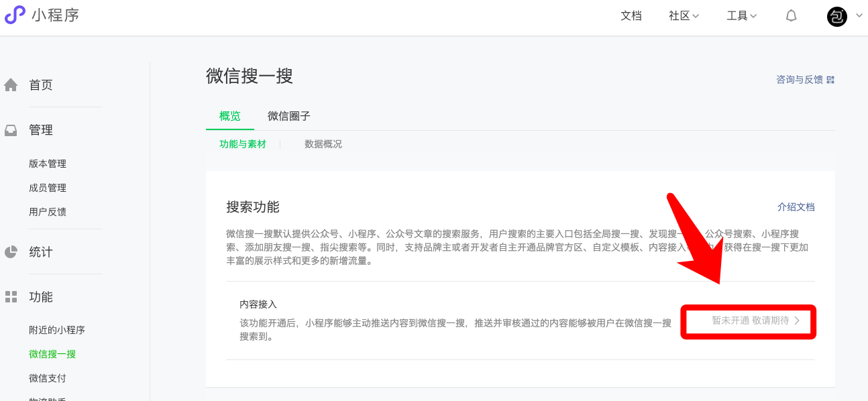
Task: Click the 功能 section label
Action: pyautogui.click(x=41, y=296)
